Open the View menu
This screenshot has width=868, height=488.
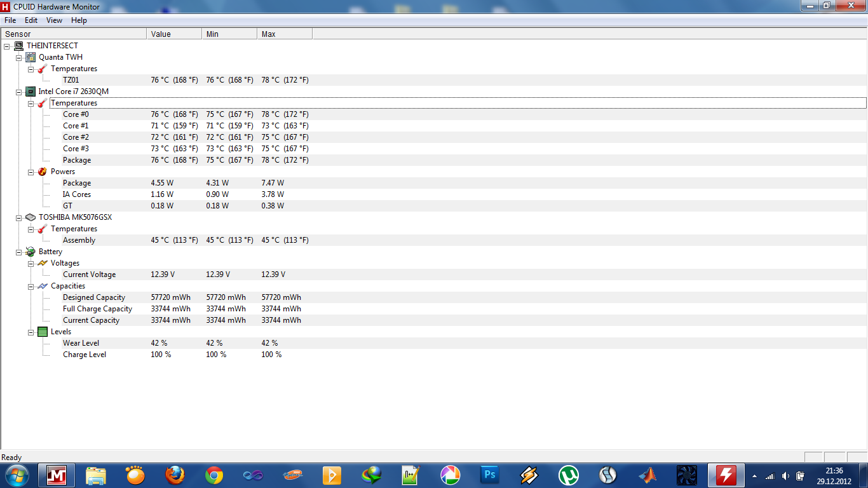click(54, 20)
